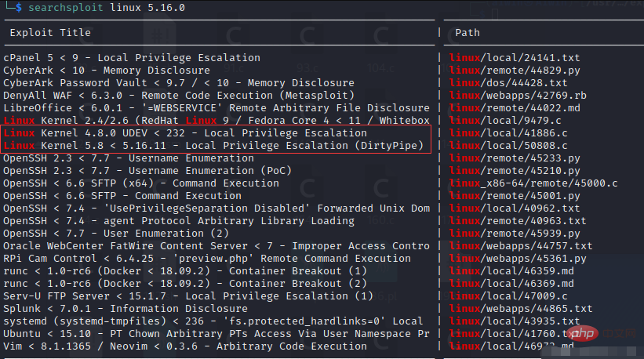Select the systemd-tmpfiles exploit title

click(x=213, y=321)
